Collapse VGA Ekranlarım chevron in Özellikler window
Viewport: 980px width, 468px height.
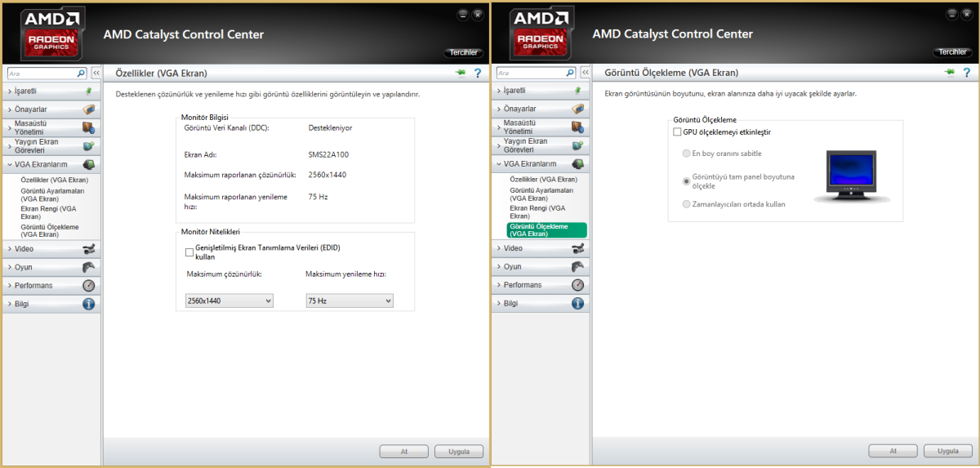pyautogui.click(x=10, y=164)
